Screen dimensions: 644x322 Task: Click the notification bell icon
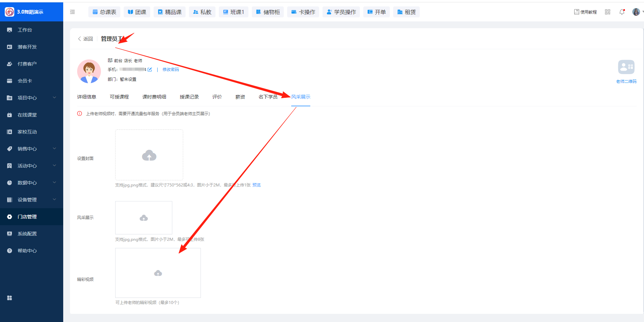point(622,12)
